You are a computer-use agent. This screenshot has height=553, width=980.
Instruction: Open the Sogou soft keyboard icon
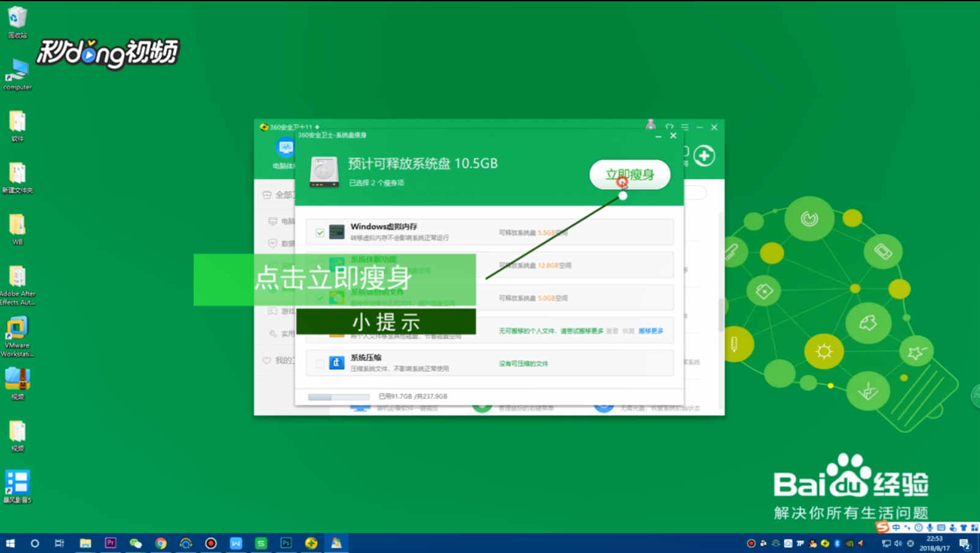941,527
